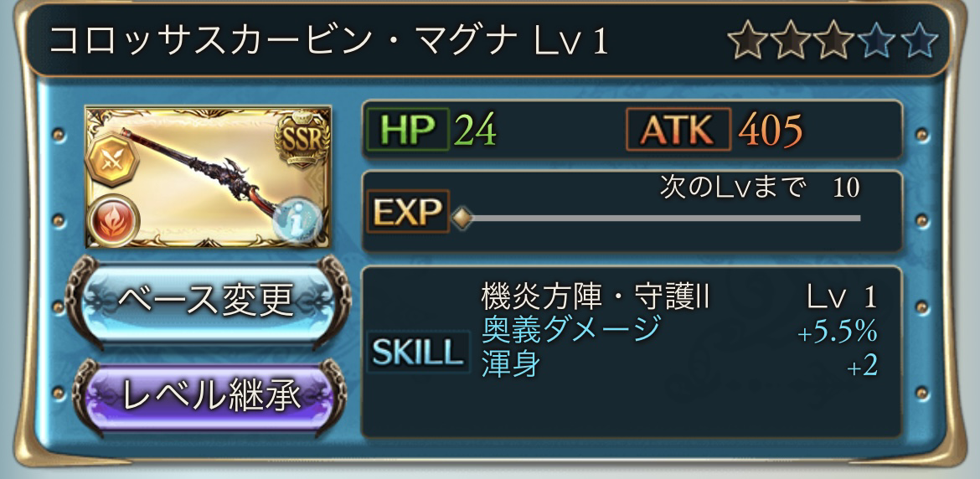Click the last blue uncap star

tap(918, 40)
